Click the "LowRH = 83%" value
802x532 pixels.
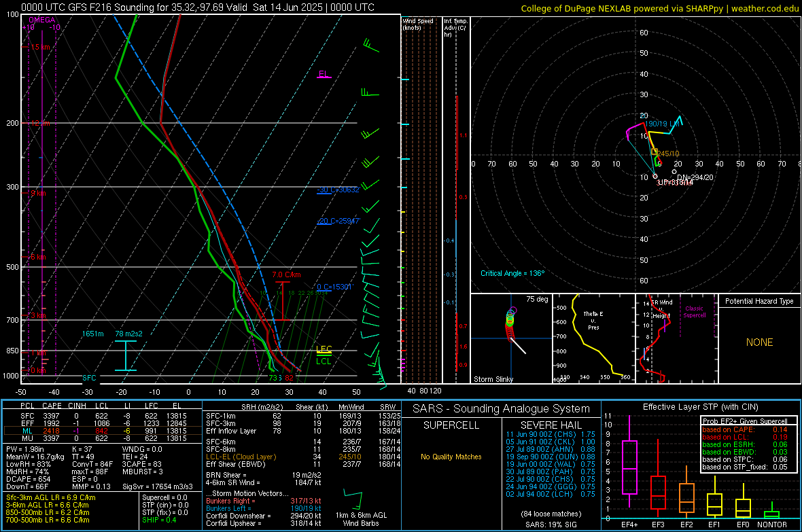tap(28, 465)
